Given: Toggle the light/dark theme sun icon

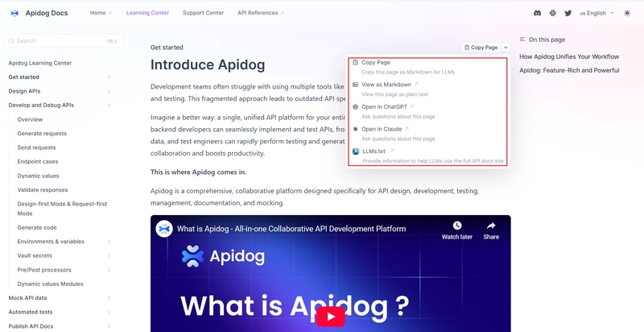Looking at the screenshot, I should tap(627, 13).
